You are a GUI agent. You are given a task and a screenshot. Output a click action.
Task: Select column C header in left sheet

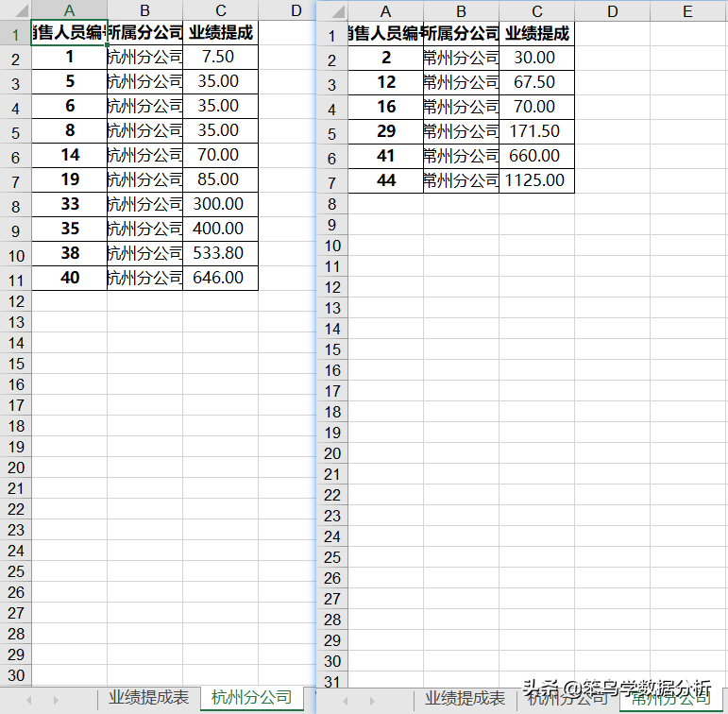pos(221,9)
